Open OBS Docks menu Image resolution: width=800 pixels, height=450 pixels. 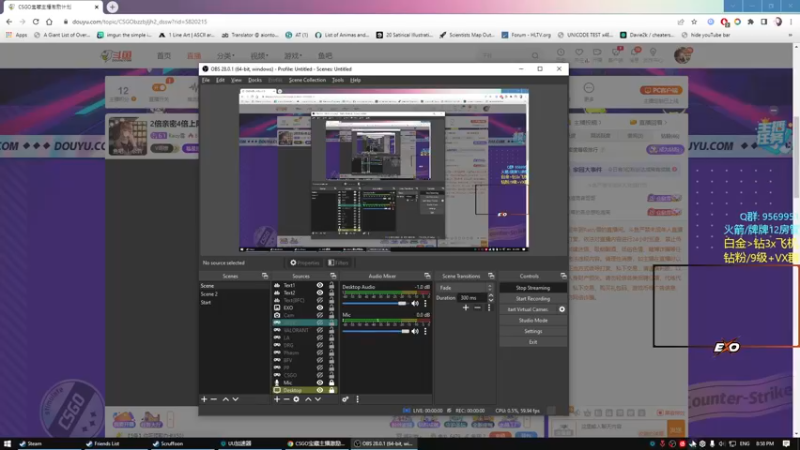click(255, 80)
